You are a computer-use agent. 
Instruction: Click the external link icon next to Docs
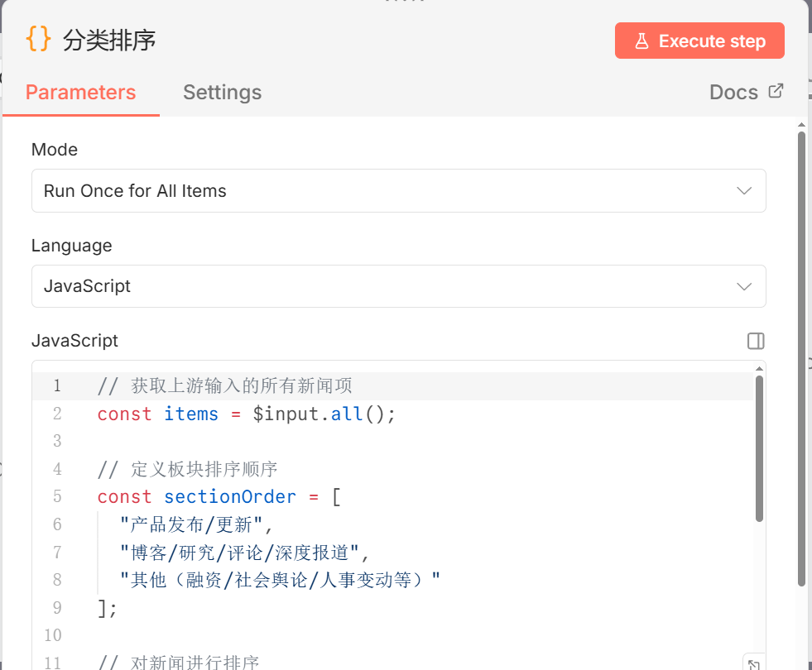(x=776, y=91)
